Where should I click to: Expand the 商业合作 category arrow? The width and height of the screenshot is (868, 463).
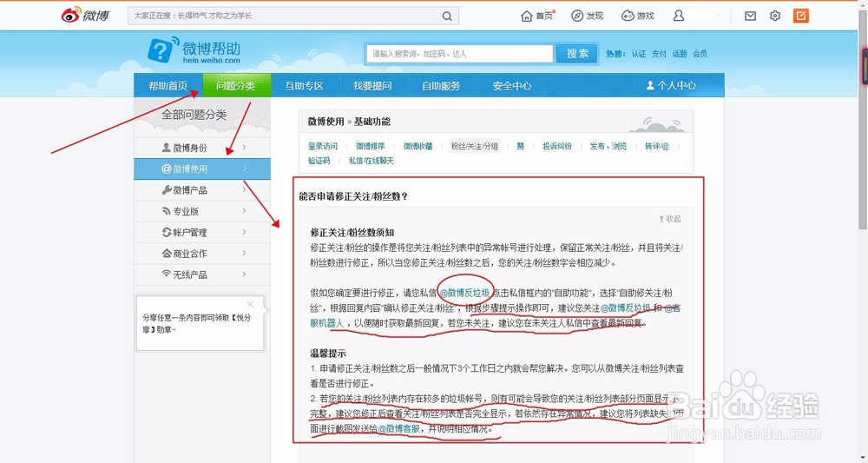point(244,253)
